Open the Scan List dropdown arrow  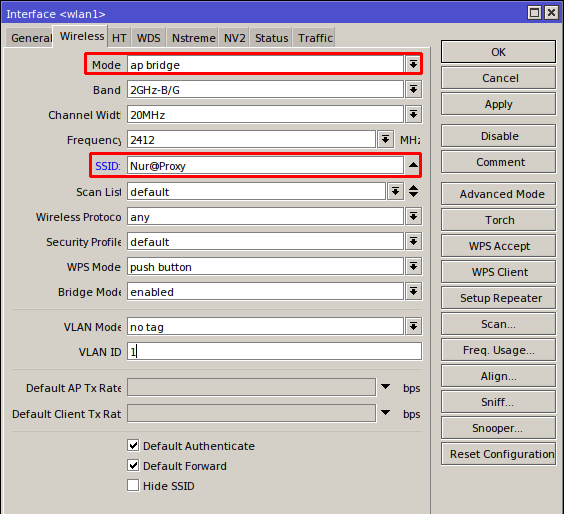[x=395, y=191]
